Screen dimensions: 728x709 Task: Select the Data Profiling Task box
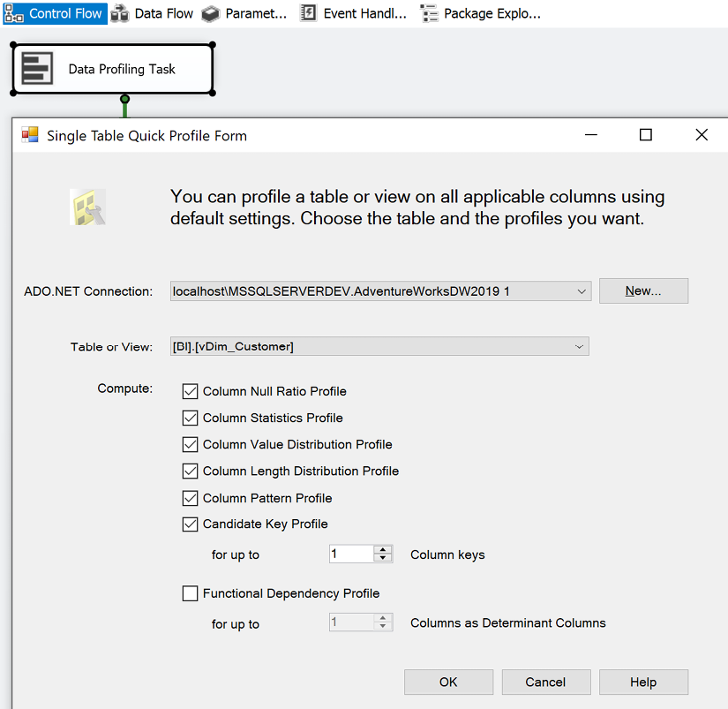point(113,69)
